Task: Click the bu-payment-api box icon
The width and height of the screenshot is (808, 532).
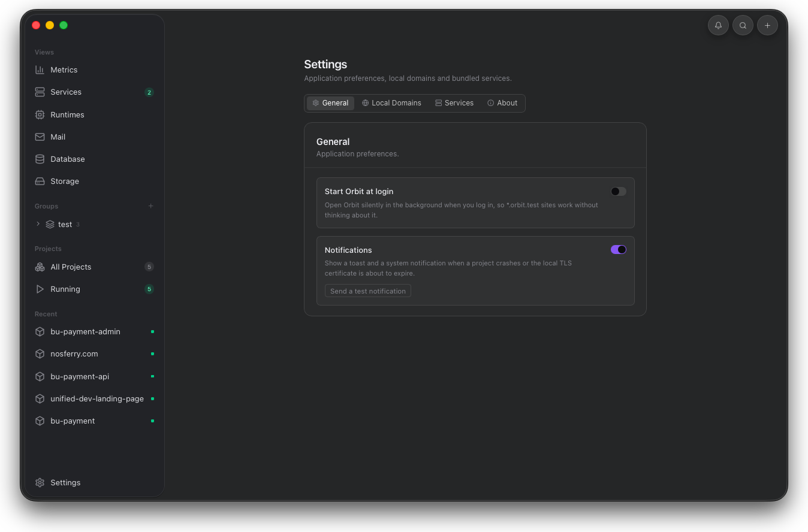Action: click(40, 376)
